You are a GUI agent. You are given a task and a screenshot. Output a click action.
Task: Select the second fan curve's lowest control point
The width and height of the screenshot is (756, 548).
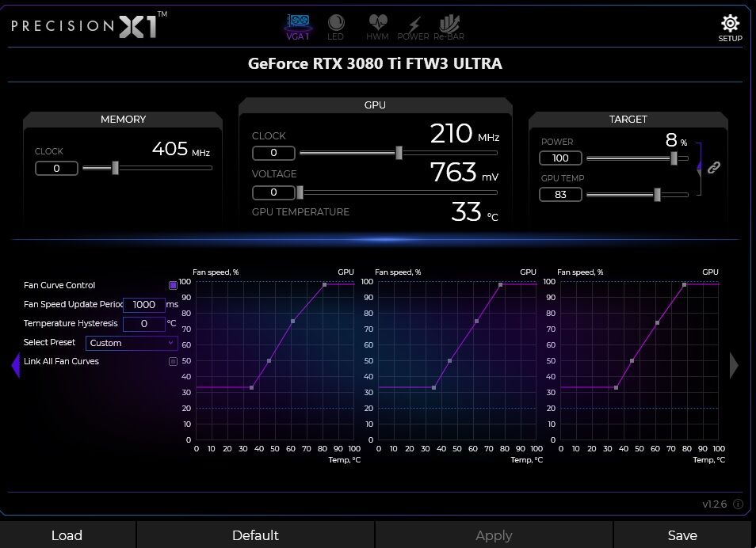pos(434,387)
